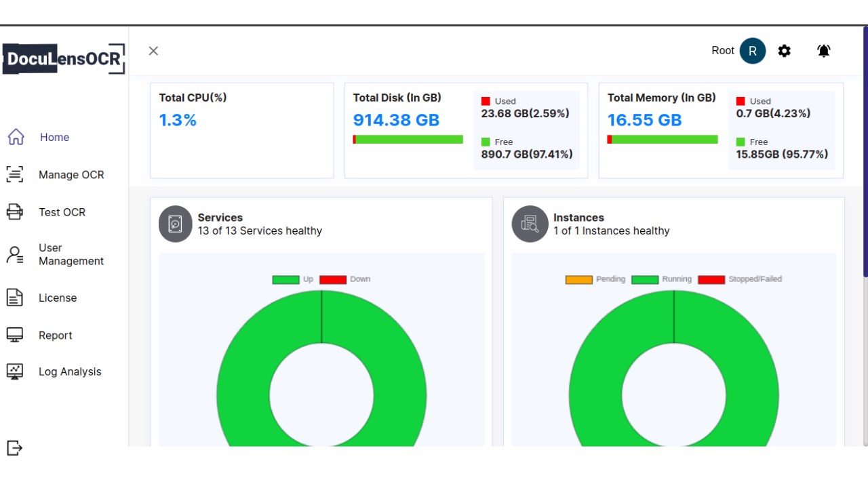Click the Total Disk usage bar
Image resolution: width=868 pixels, height=488 pixels.
point(408,139)
